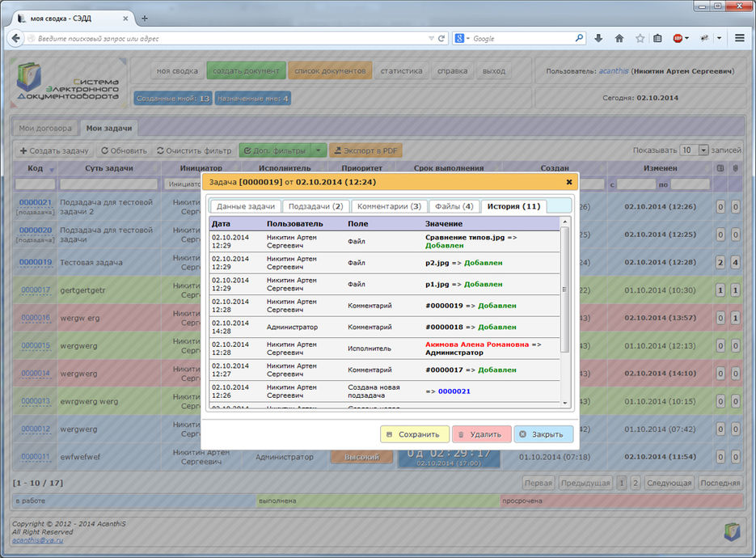Click the Назначенные мне: 4 badge
This screenshot has width=756, height=558.
pyautogui.click(x=252, y=99)
